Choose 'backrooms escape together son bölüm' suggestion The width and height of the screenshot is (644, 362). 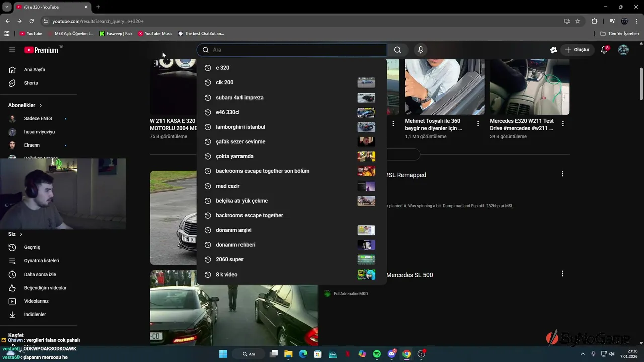[x=292, y=171]
